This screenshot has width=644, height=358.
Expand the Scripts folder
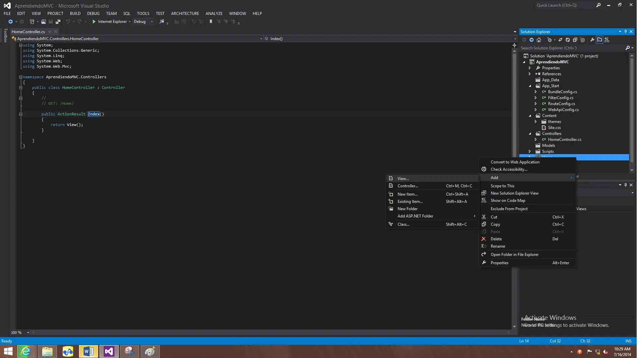pos(530,151)
